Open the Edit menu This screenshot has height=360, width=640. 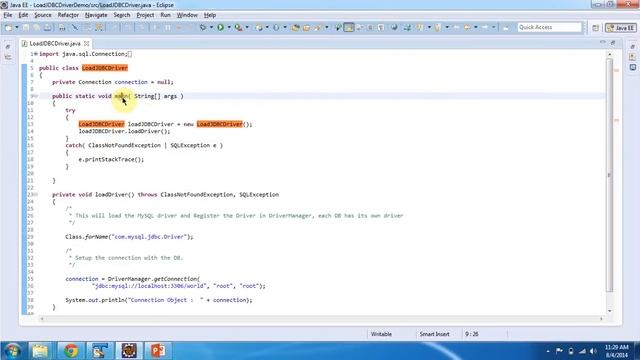click(23, 15)
